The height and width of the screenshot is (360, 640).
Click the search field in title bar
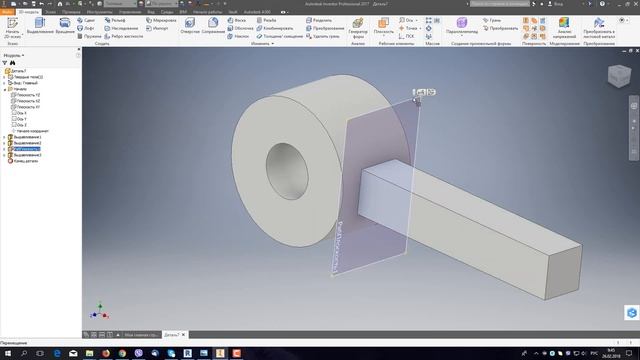[x=500, y=4]
